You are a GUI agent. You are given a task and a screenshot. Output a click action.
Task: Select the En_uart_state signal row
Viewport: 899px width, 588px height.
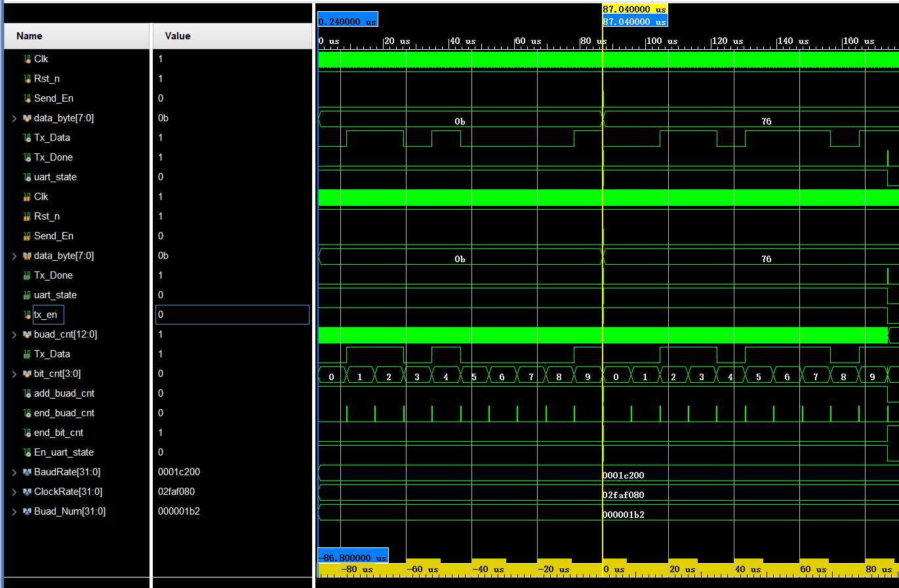64,452
